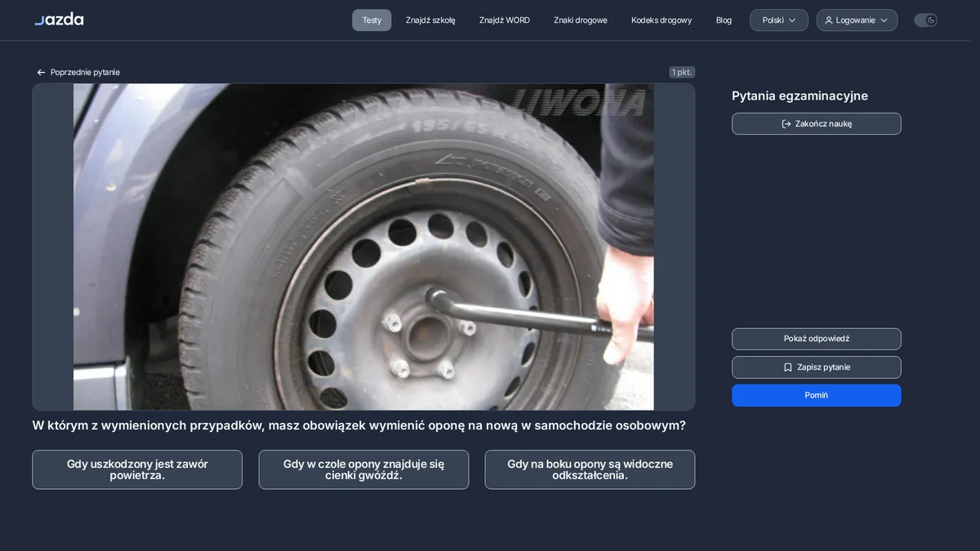The height and width of the screenshot is (551, 980).
Task: Open Znaki drogowe menu item
Action: click(x=581, y=20)
